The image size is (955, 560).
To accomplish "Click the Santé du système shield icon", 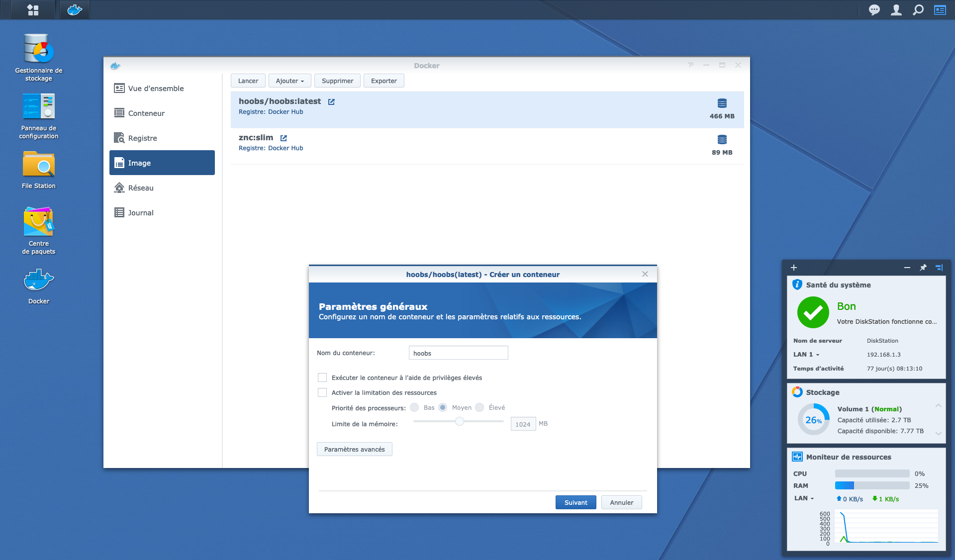I will click(797, 284).
